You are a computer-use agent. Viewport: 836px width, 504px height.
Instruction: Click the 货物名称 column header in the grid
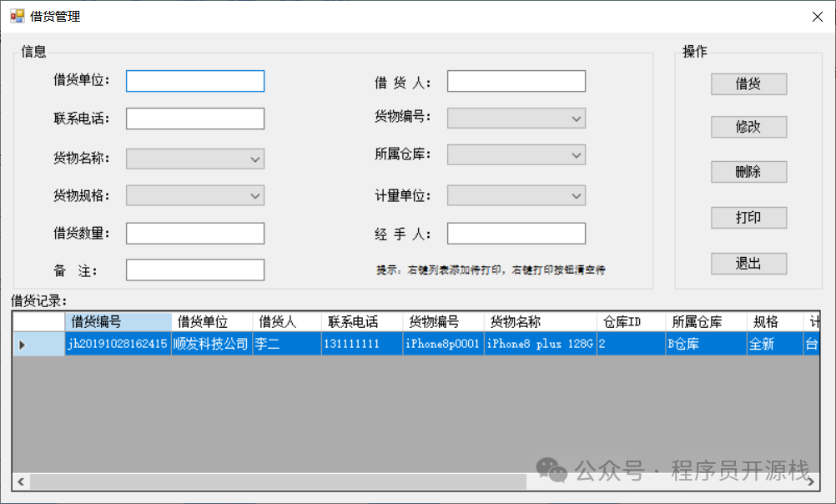(540, 321)
